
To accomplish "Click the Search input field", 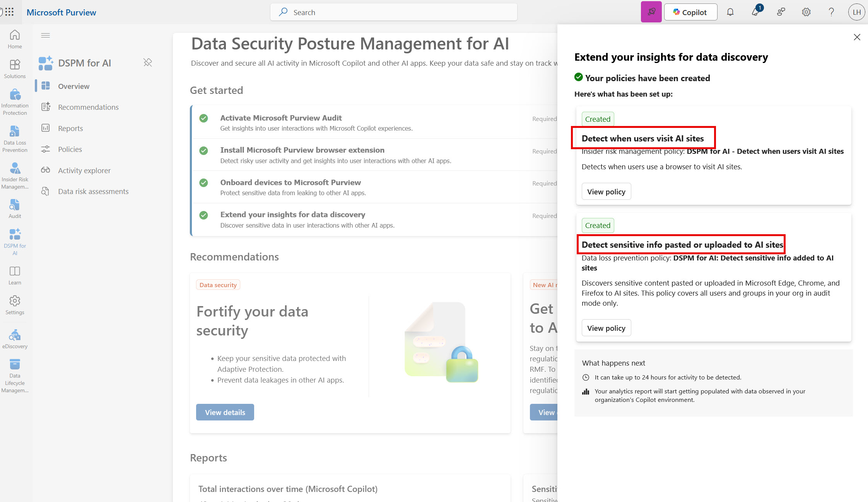I will click(394, 12).
